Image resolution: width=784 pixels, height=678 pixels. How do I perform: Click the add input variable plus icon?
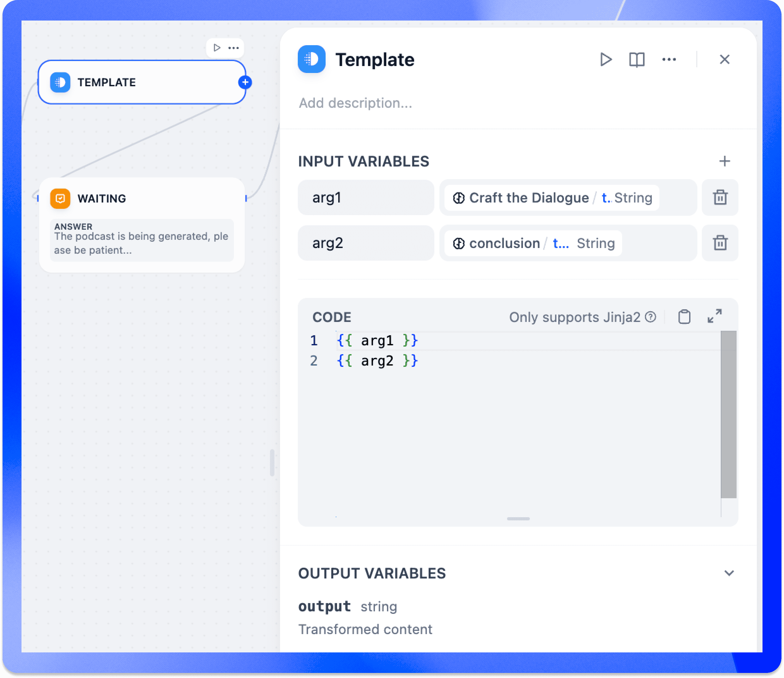[x=725, y=161]
